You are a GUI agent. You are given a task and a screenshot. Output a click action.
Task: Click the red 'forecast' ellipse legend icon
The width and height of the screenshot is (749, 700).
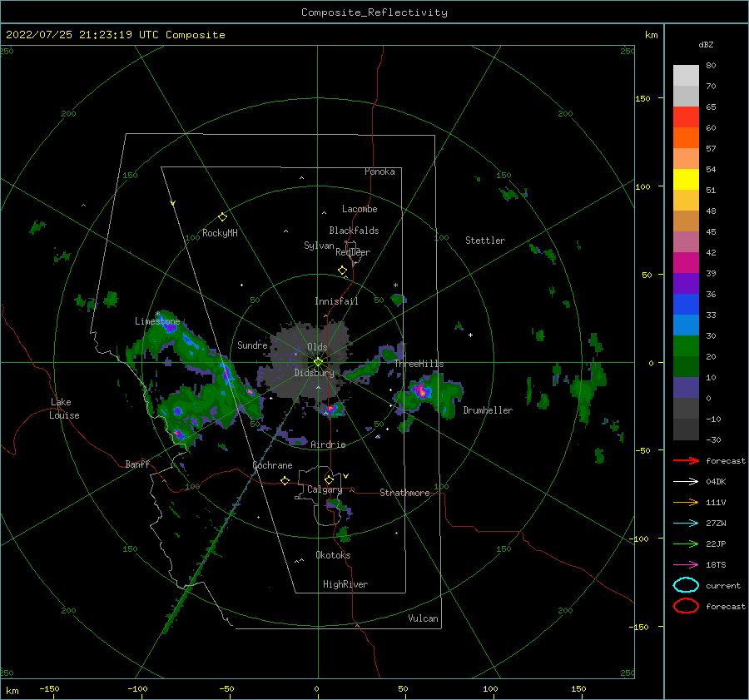(686, 606)
